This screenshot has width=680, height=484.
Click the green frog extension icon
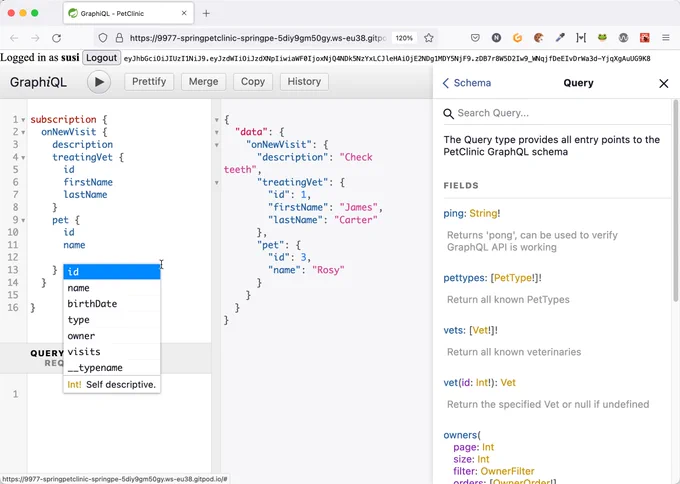click(x=602, y=38)
